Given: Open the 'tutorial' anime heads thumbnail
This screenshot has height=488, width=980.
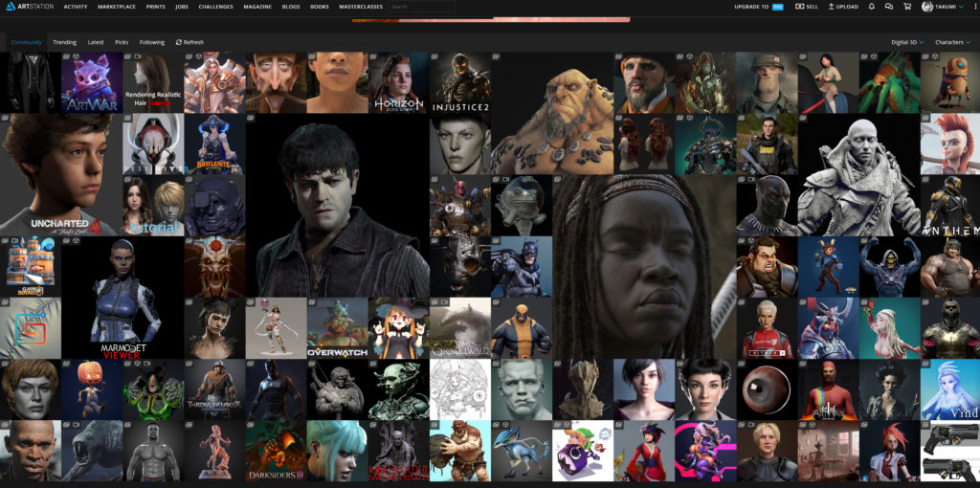Looking at the screenshot, I should click(x=153, y=205).
